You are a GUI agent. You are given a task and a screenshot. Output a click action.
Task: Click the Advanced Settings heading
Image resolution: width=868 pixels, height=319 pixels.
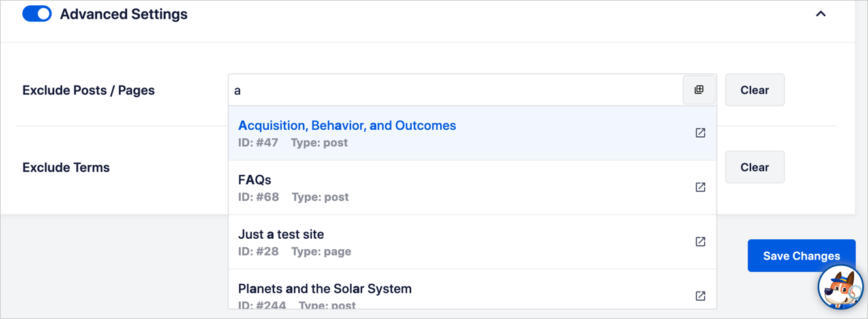(124, 14)
